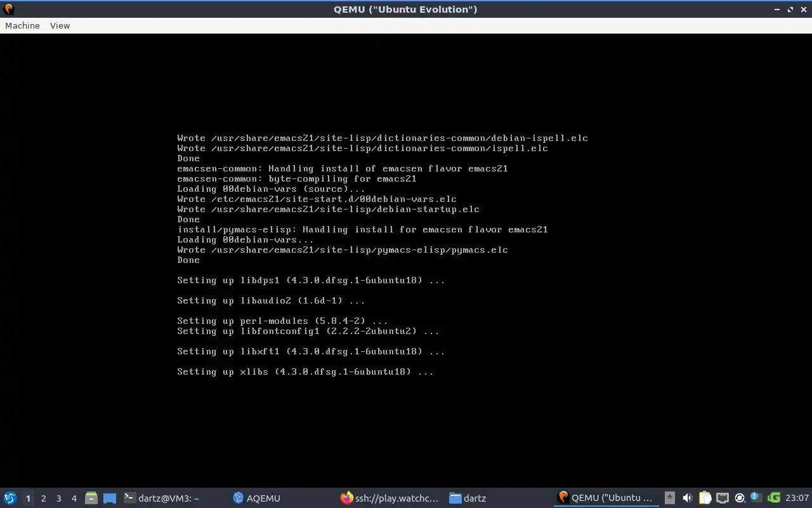The image size is (812, 508).
Task: Switch to workspace 1
Action: coord(28,498)
